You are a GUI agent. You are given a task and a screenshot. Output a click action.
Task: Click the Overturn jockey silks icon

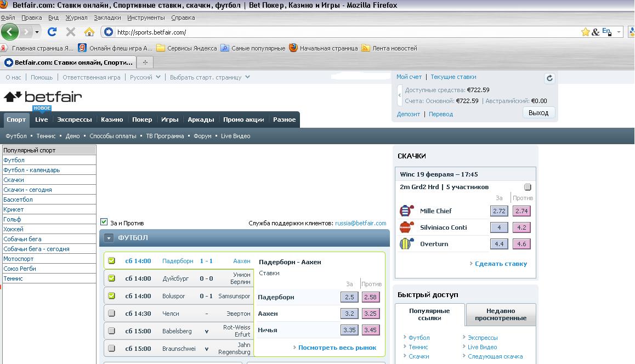pos(406,244)
